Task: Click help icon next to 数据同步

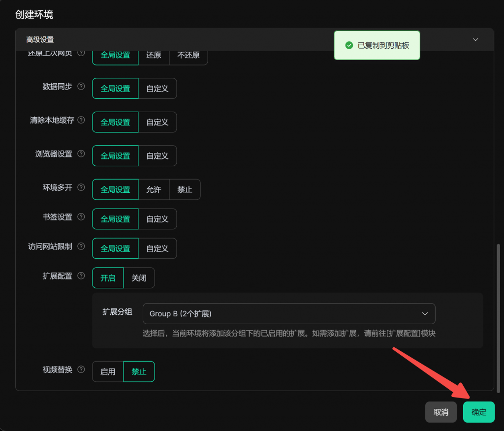Action: 81,87
